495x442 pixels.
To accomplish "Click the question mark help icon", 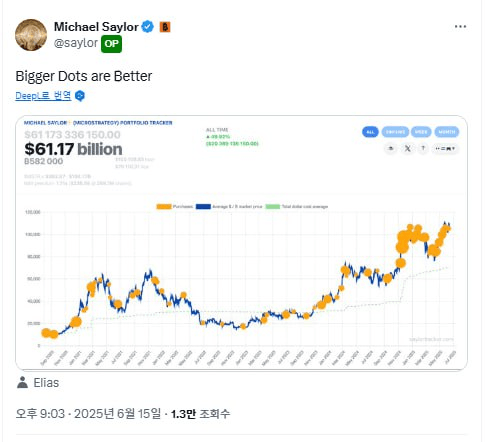I will pyautogui.click(x=423, y=149).
